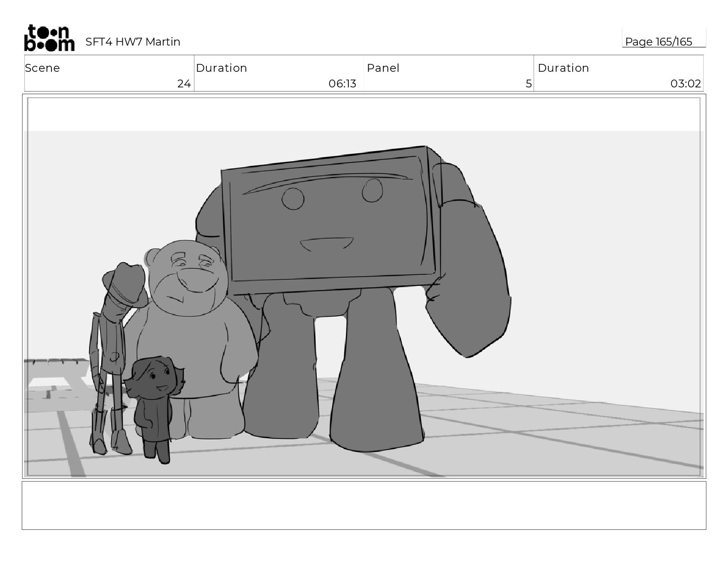Select the 'SFT4 HW7 Martin' title text

[133, 42]
